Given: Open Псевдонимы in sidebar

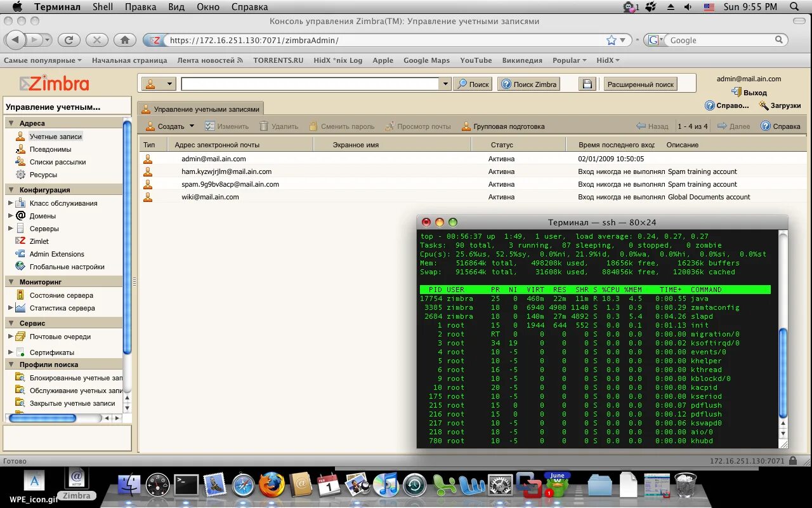Looking at the screenshot, I should (x=50, y=149).
